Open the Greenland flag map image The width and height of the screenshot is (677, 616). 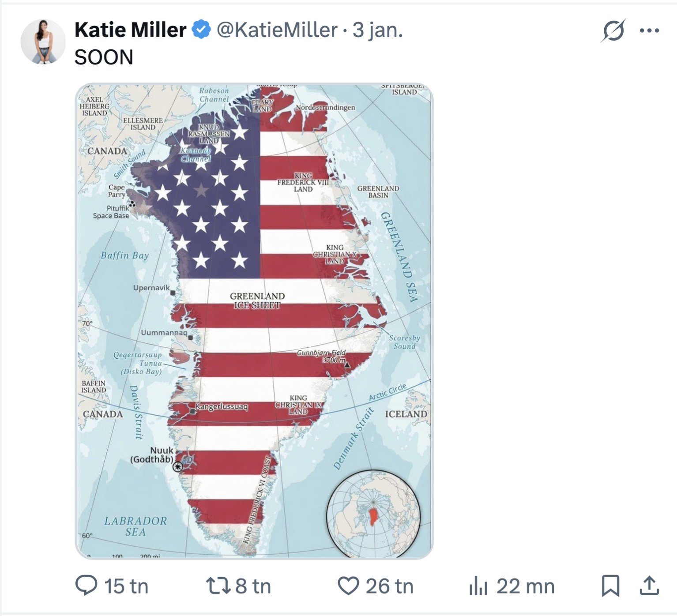254,321
